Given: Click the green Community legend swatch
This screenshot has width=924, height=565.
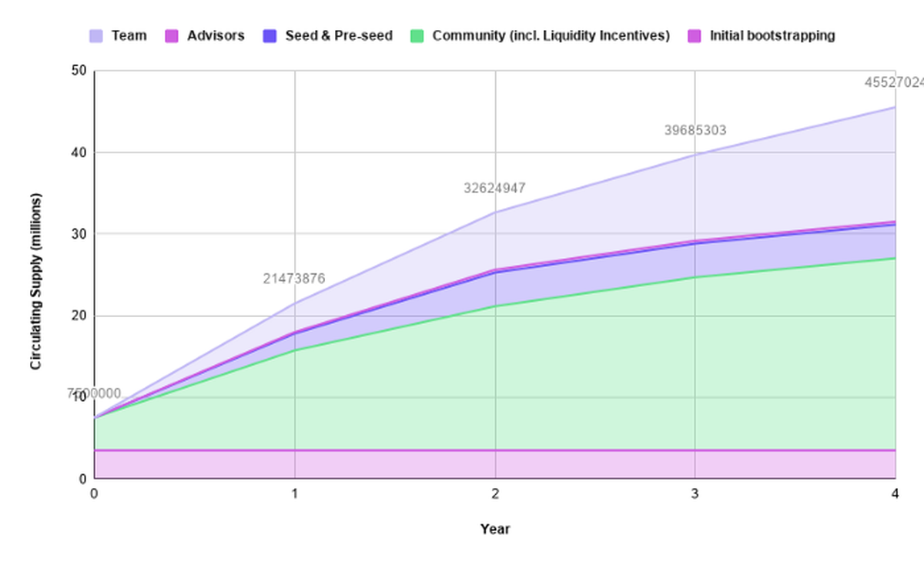Looking at the screenshot, I should 417,35.
